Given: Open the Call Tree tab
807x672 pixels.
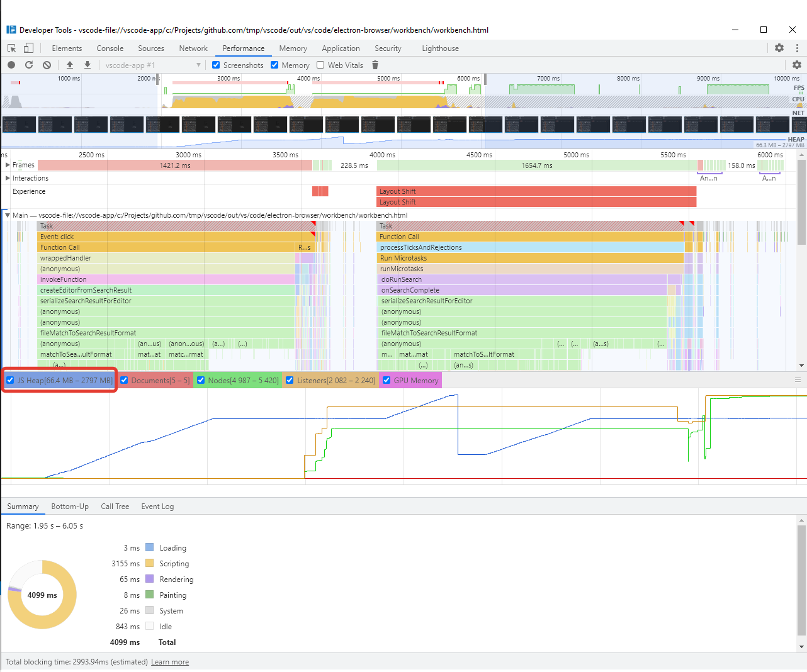Looking at the screenshot, I should (x=115, y=507).
